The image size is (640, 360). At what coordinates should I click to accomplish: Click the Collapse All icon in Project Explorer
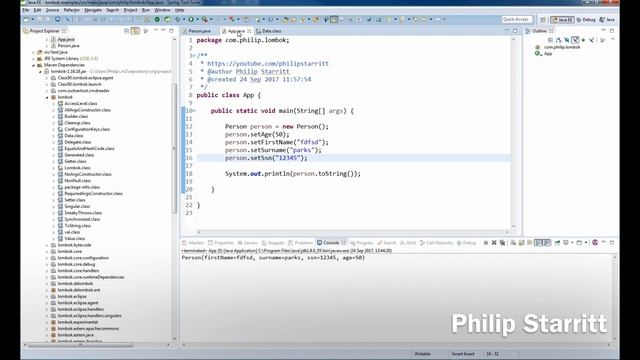point(126,31)
